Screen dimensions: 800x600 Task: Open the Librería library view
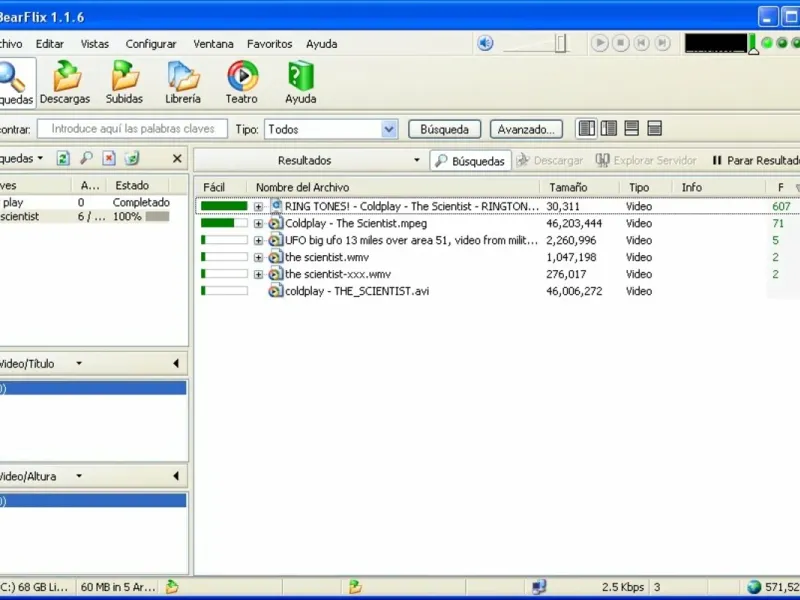coord(183,83)
